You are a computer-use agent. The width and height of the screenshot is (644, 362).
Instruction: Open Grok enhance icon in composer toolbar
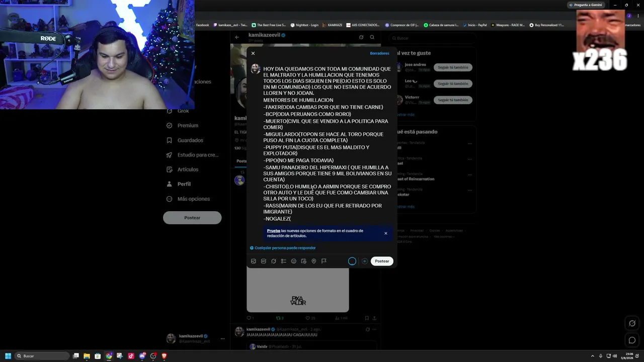pyautogui.click(x=274, y=261)
